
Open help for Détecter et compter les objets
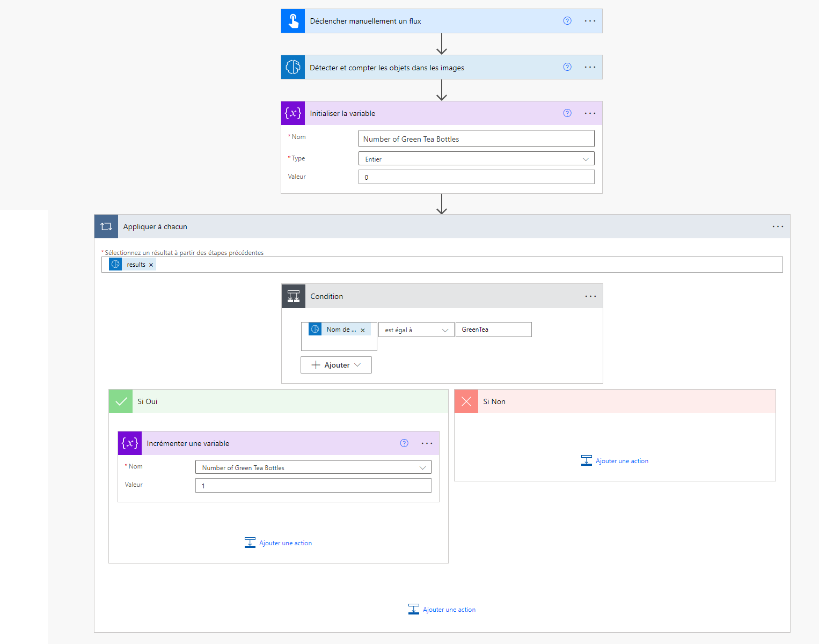pos(567,67)
